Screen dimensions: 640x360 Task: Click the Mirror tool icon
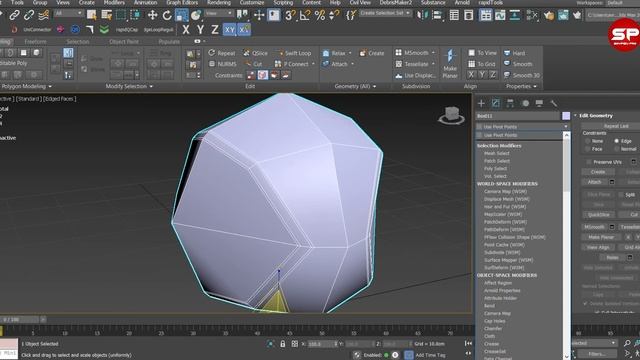click(422, 16)
